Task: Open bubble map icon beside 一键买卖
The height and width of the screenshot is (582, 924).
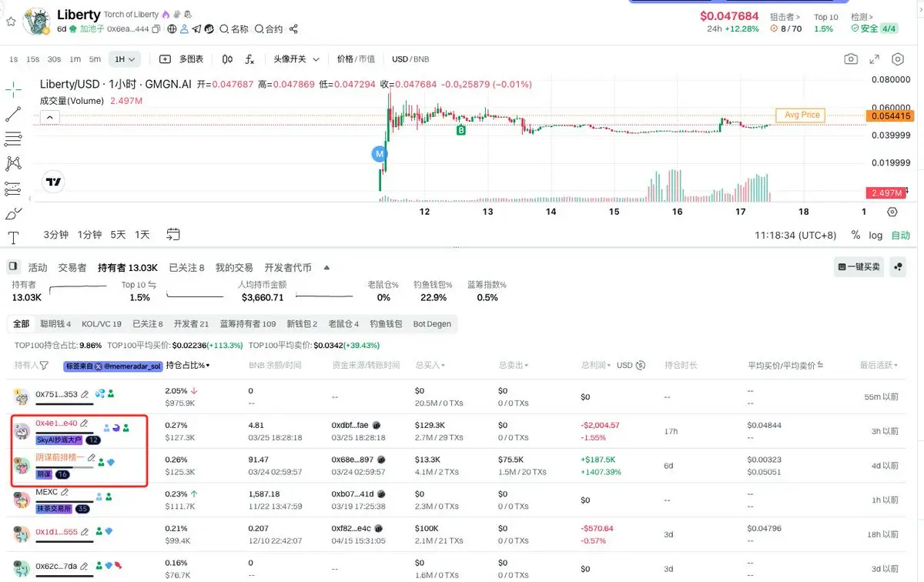Action: [898, 267]
